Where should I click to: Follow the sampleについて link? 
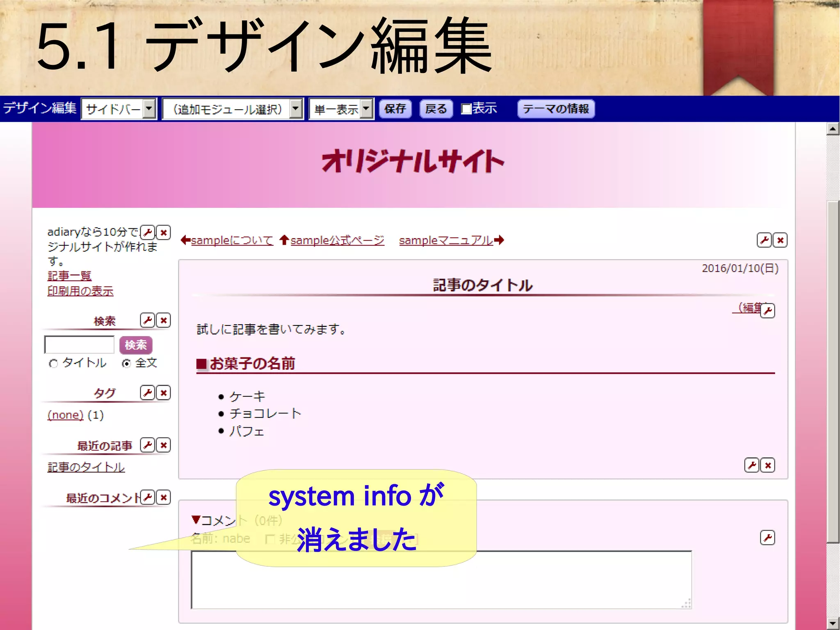click(232, 241)
